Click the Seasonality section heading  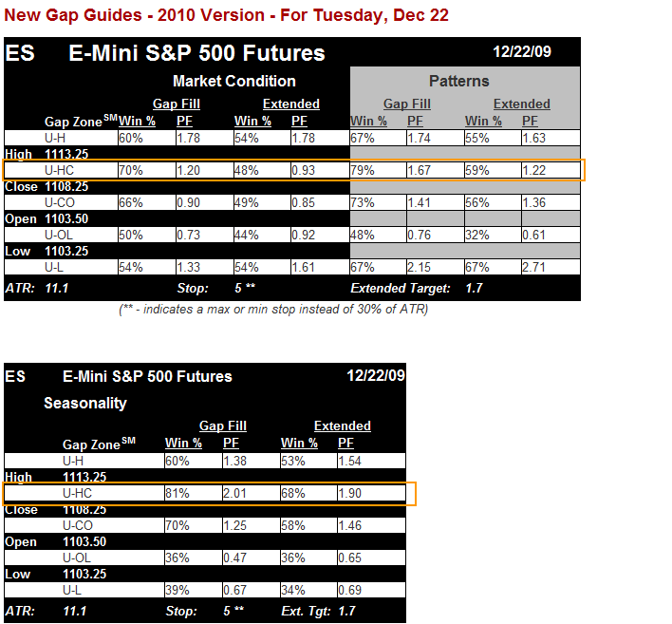pos(85,404)
